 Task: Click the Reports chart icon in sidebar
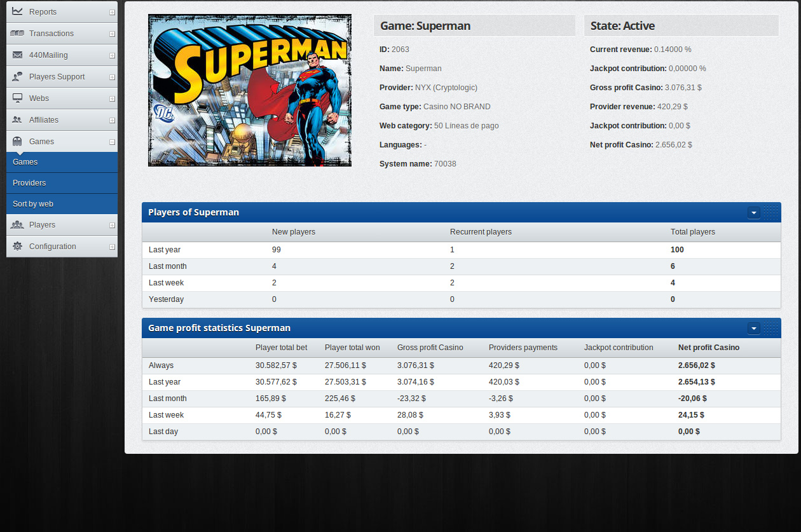click(x=17, y=11)
